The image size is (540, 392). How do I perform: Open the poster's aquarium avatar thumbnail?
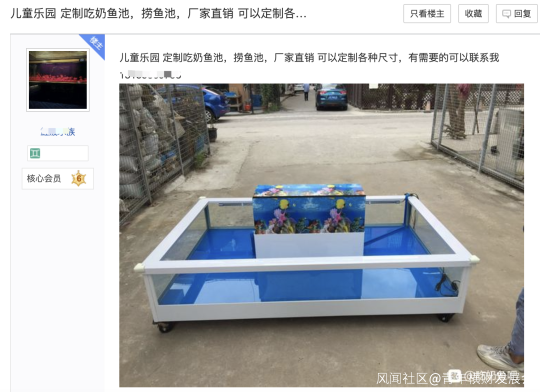(58, 80)
